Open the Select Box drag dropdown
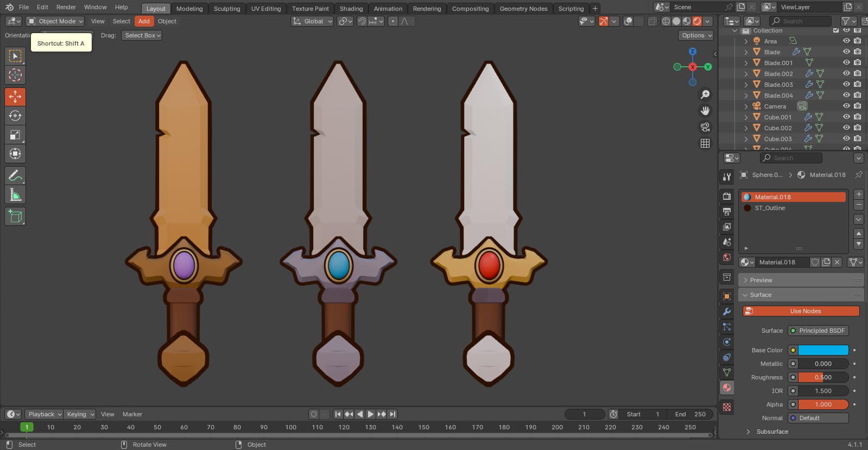The height and width of the screenshot is (450, 868). 142,35
